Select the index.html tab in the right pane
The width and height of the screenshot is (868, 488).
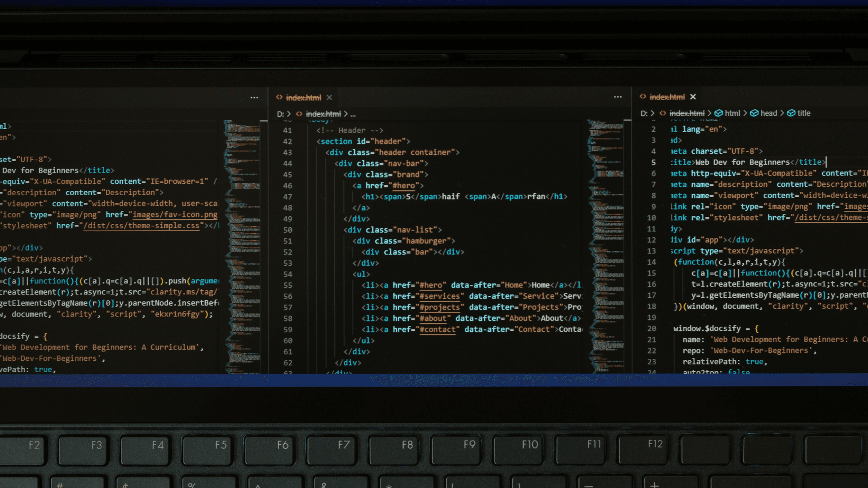click(667, 97)
